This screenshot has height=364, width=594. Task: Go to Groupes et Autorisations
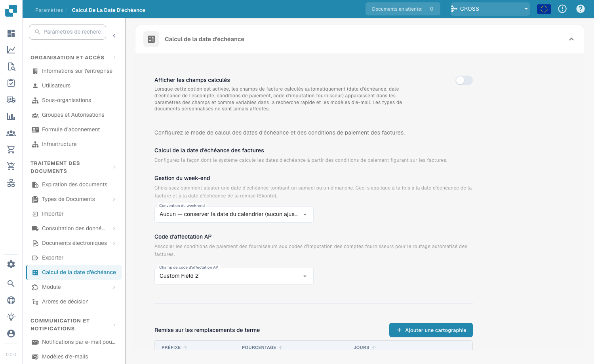coord(74,115)
